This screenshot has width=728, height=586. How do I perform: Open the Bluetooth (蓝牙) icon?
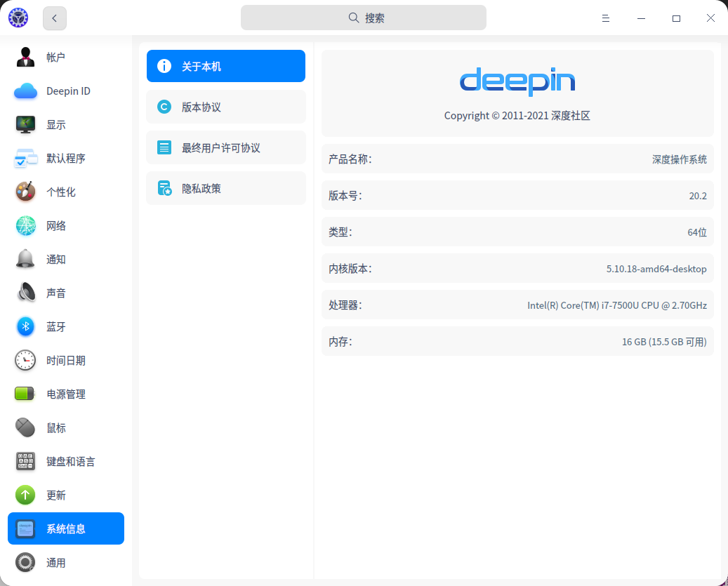(x=26, y=326)
